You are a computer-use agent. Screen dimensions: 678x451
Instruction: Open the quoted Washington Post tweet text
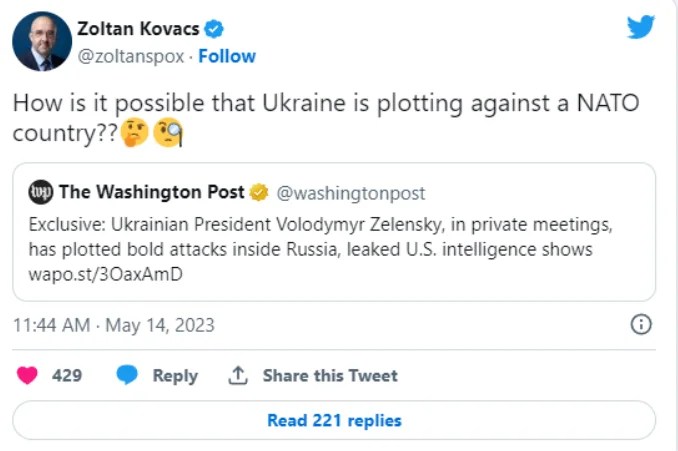coord(310,238)
